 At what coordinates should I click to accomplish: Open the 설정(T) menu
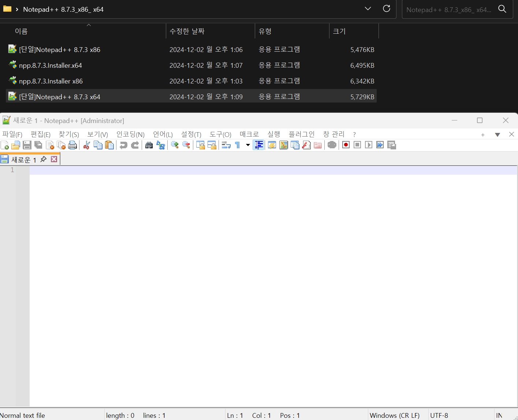[x=191, y=134]
